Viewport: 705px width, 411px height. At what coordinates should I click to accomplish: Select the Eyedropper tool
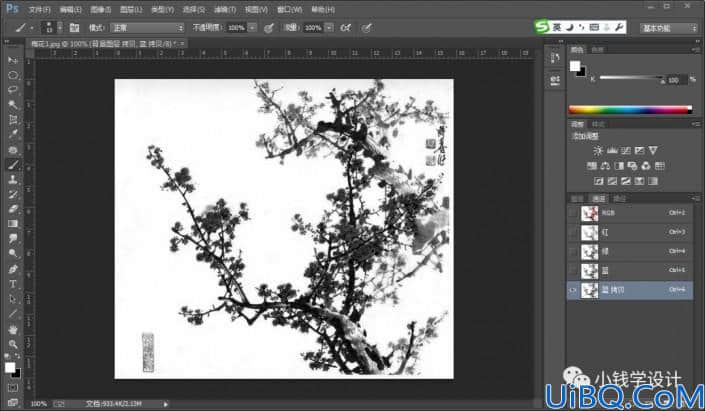tap(13, 134)
